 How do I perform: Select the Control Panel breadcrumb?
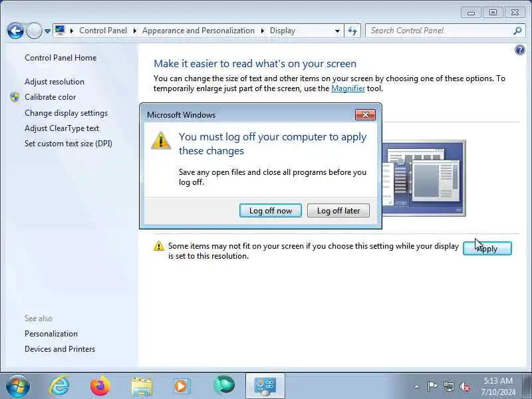point(103,31)
